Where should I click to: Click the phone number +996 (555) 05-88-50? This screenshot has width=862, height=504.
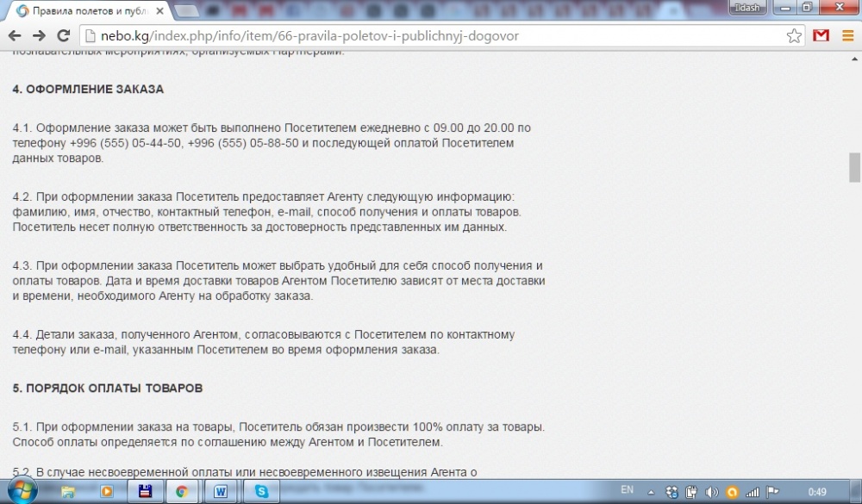tap(243, 143)
